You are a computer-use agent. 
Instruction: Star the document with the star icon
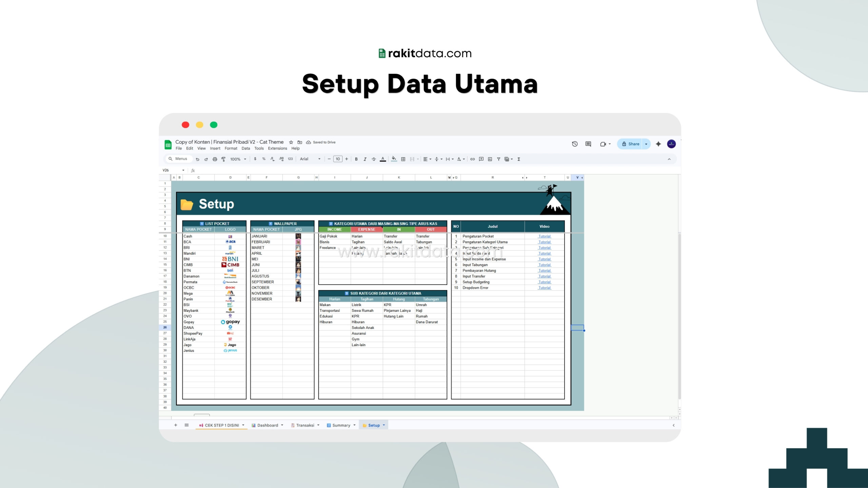click(x=291, y=142)
